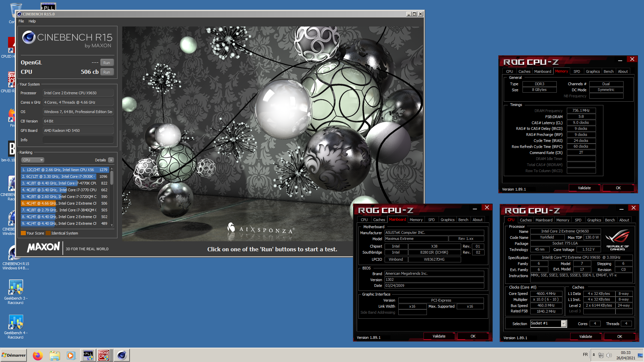Click OK in CPU CPU-Z window
Screen dimensions: 644x362
click(x=620, y=337)
